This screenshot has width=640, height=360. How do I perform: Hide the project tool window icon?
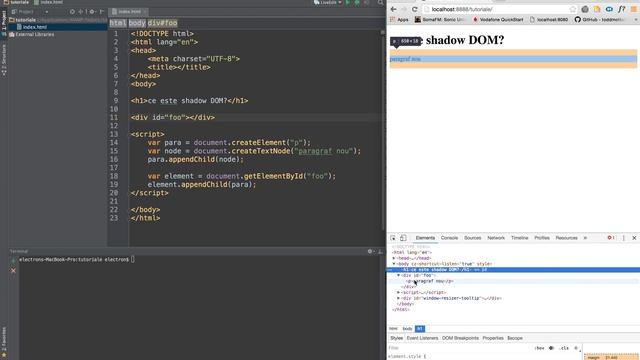click(102, 12)
